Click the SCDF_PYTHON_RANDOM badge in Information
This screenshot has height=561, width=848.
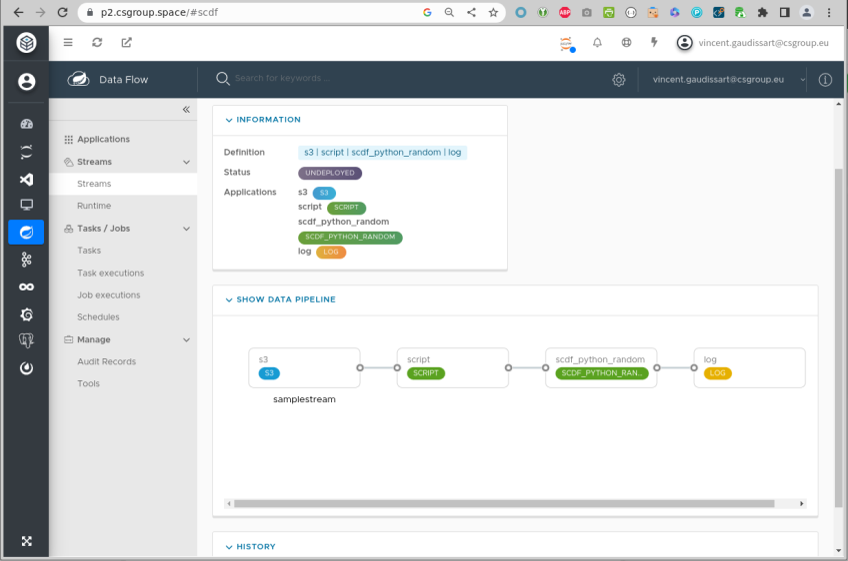point(350,237)
